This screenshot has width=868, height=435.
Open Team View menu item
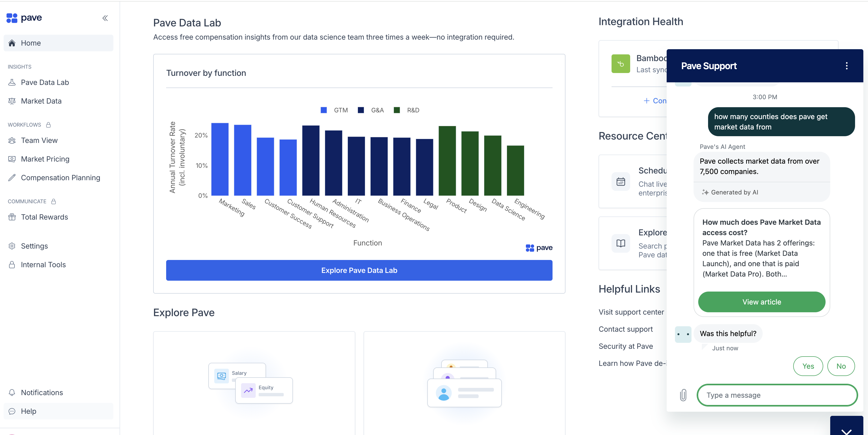coord(58,141)
